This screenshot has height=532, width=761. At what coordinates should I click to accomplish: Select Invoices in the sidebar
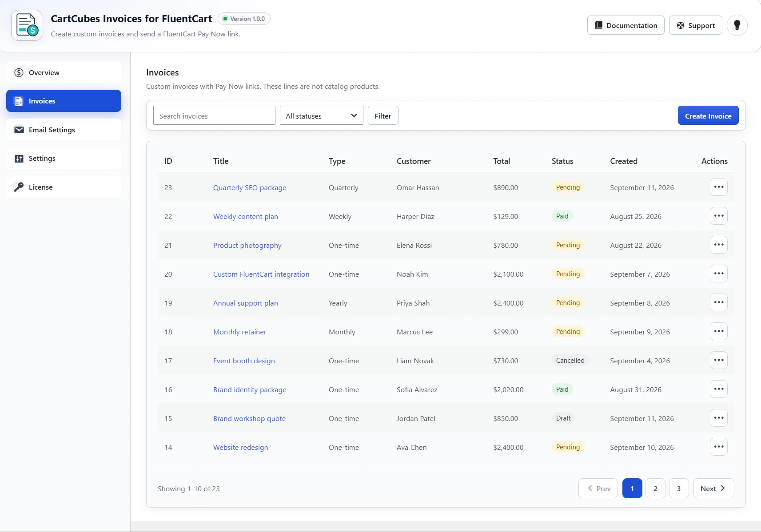(64, 101)
